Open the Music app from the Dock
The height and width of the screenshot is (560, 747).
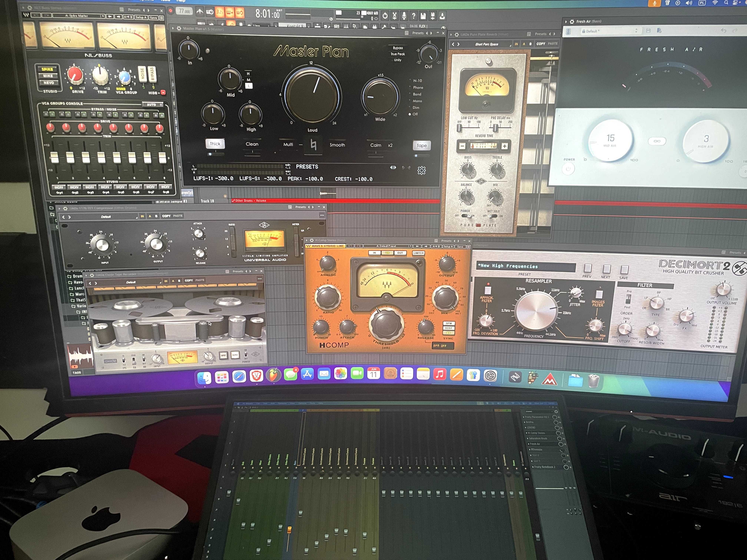click(440, 374)
